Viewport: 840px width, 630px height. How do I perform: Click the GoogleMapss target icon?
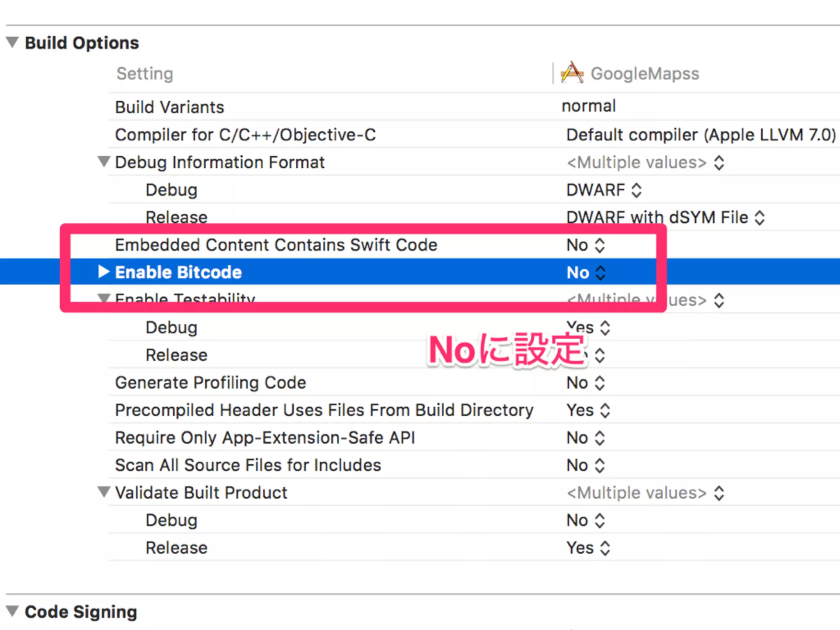pos(572,73)
